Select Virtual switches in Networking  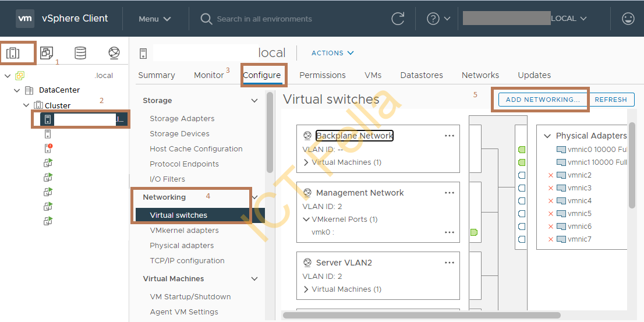pyautogui.click(x=200, y=215)
